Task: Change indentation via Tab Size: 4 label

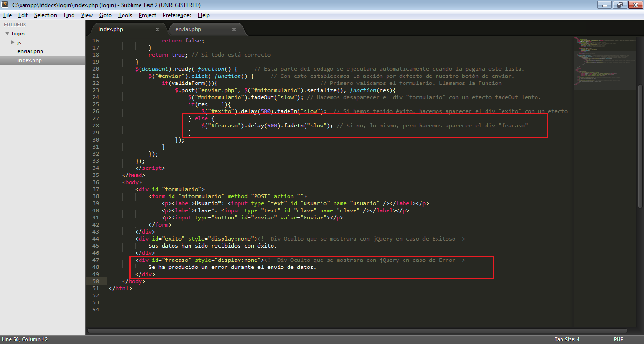Action: pyautogui.click(x=567, y=339)
